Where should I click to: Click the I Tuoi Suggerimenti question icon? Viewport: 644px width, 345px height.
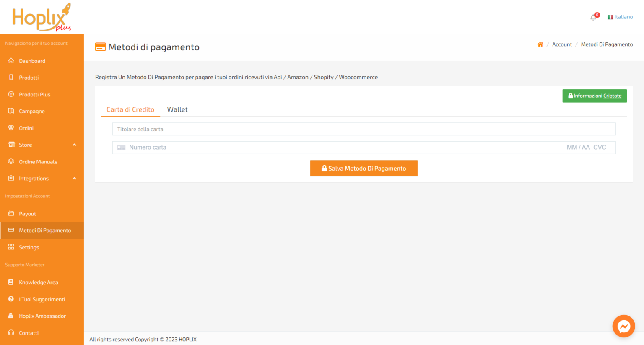pos(11,299)
